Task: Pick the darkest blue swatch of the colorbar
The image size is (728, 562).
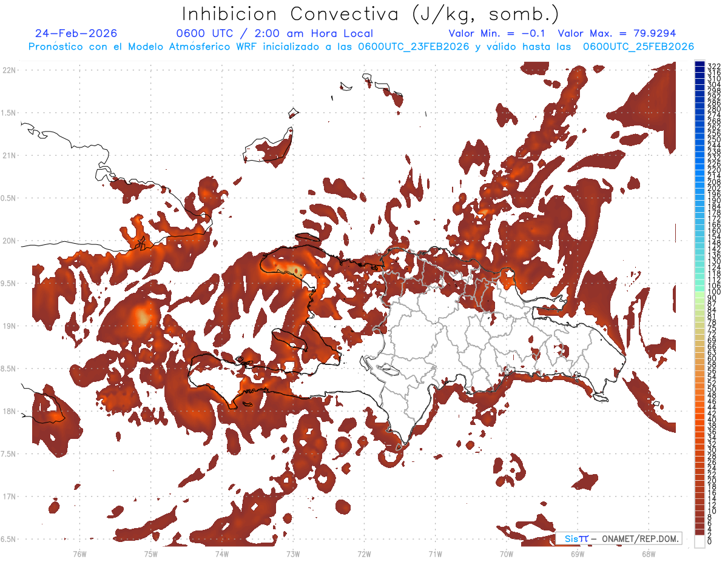Action: click(700, 64)
